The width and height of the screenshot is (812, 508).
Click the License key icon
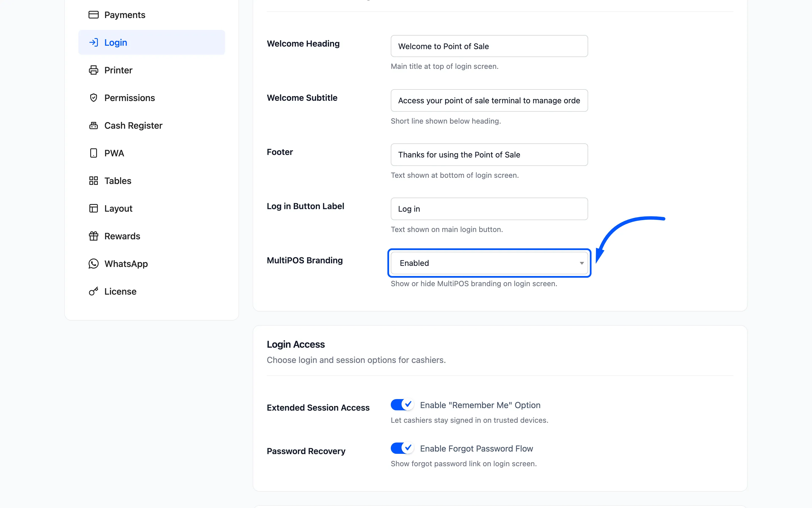[x=93, y=291]
